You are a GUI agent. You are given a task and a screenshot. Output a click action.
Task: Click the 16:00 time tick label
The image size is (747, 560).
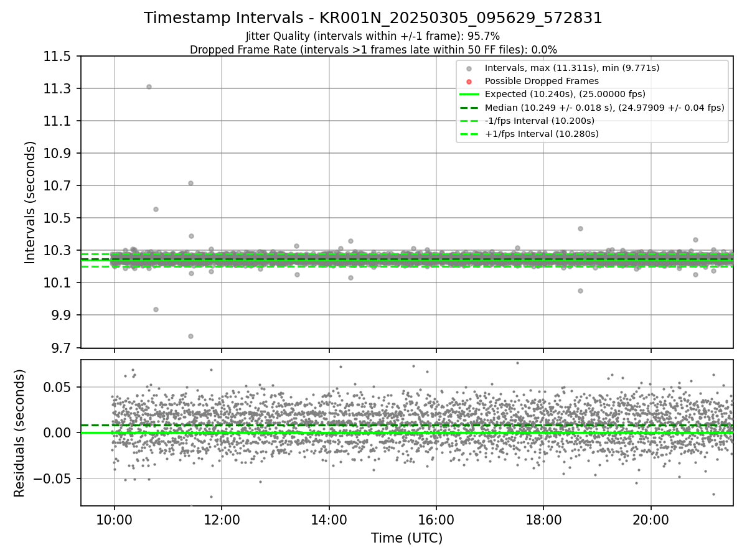tap(436, 519)
